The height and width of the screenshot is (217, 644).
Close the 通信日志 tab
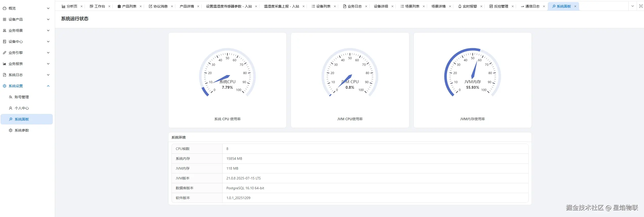(544, 6)
